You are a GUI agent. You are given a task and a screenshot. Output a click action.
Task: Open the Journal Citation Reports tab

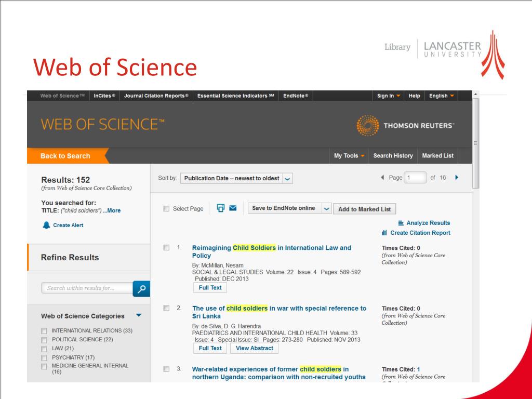pyautogui.click(x=156, y=96)
